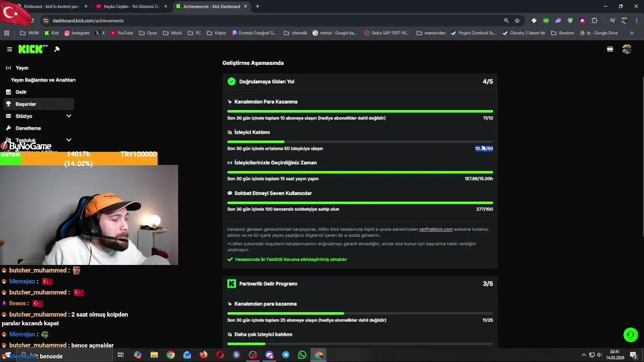Open the Random bookmarks folder
The height and width of the screenshot is (362, 644).
coord(562,33)
